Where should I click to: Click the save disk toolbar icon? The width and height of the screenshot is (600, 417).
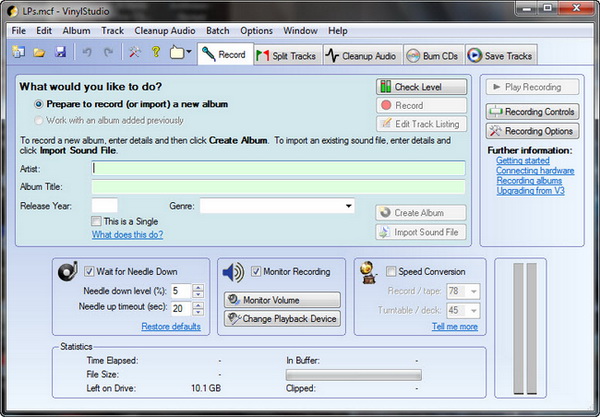click(x=61, y=52)
